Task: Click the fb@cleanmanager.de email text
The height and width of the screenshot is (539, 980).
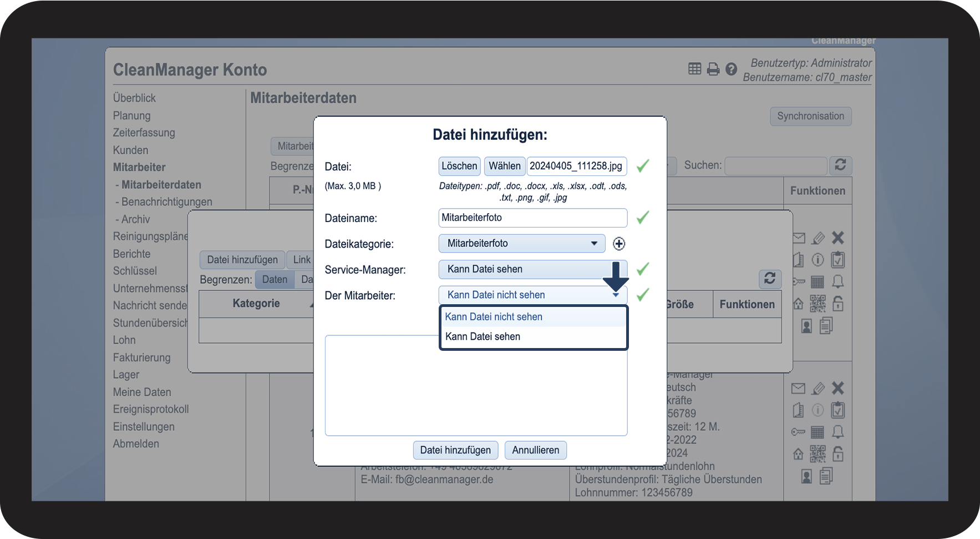Action: pyautogui.click(x=444, y=480)
